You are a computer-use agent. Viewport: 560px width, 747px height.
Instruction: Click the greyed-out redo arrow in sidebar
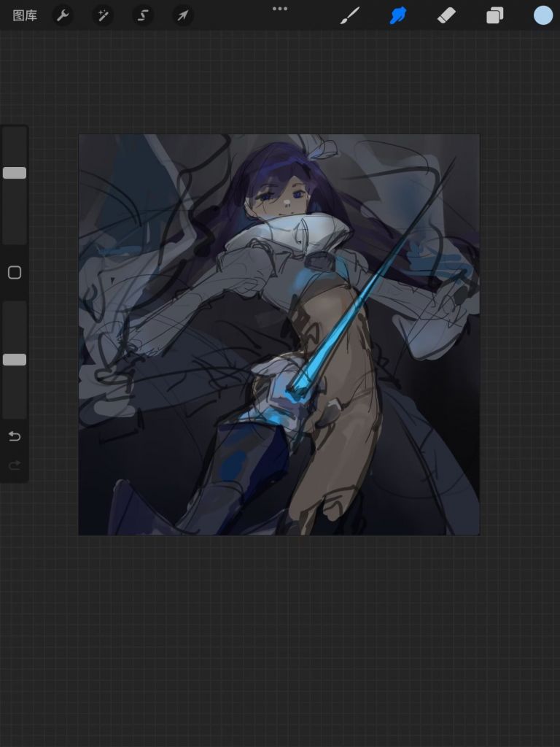[x=15, y=465]
